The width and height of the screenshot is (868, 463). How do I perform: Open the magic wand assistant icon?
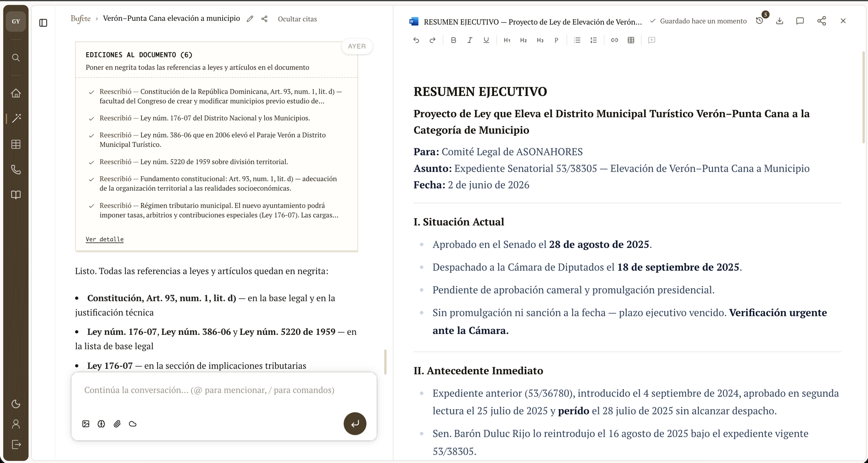click(16, 118)
